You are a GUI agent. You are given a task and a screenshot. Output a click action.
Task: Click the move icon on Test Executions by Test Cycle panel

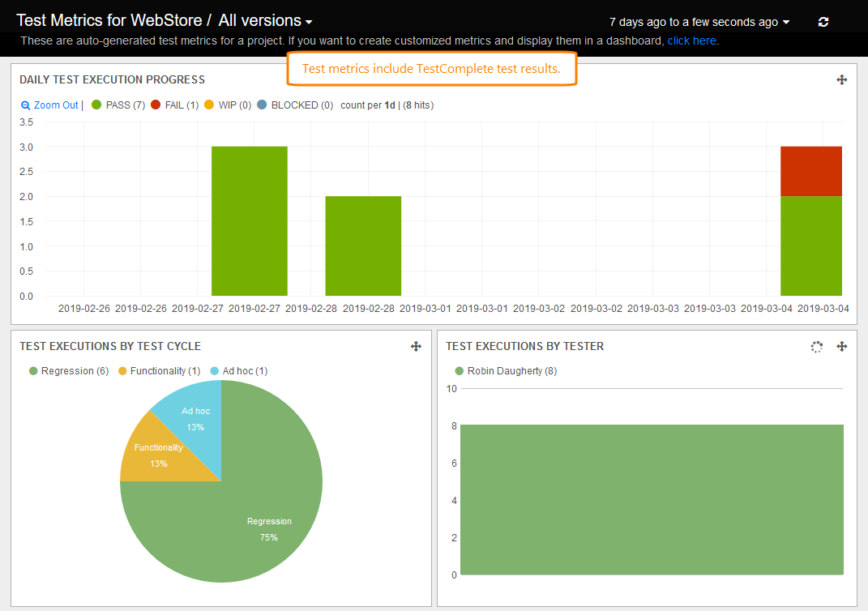(x=416, y=346)
